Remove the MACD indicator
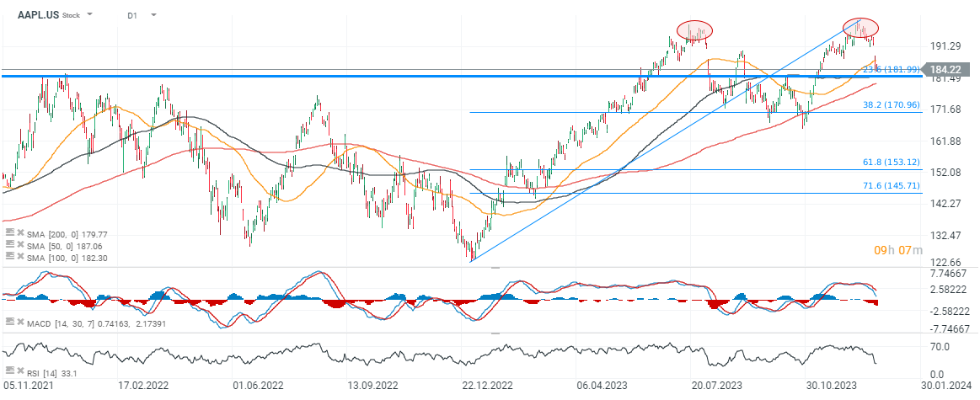This screenshot has width=980, height=400. [x=20, y=322]
